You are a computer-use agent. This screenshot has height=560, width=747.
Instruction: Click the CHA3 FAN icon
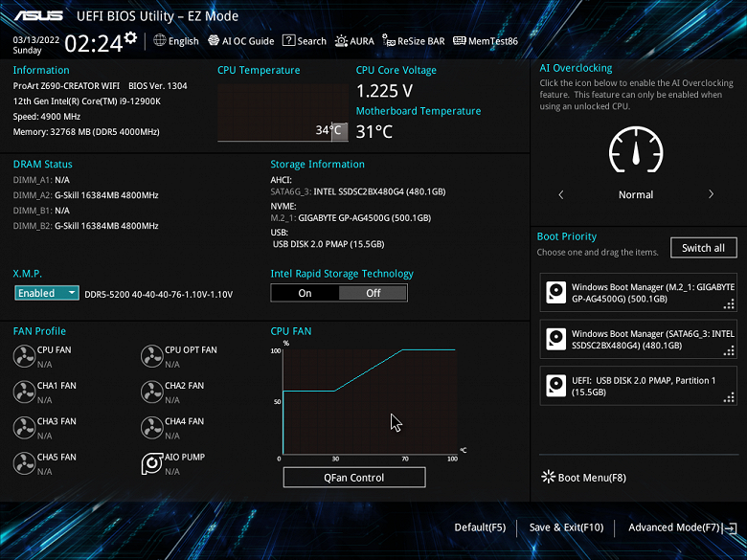[x=24, y=428]
